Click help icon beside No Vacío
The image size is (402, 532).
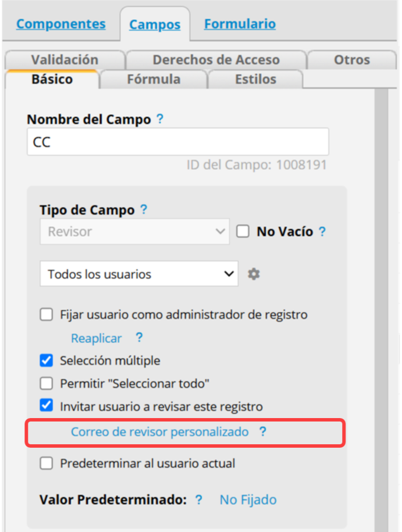322,231
